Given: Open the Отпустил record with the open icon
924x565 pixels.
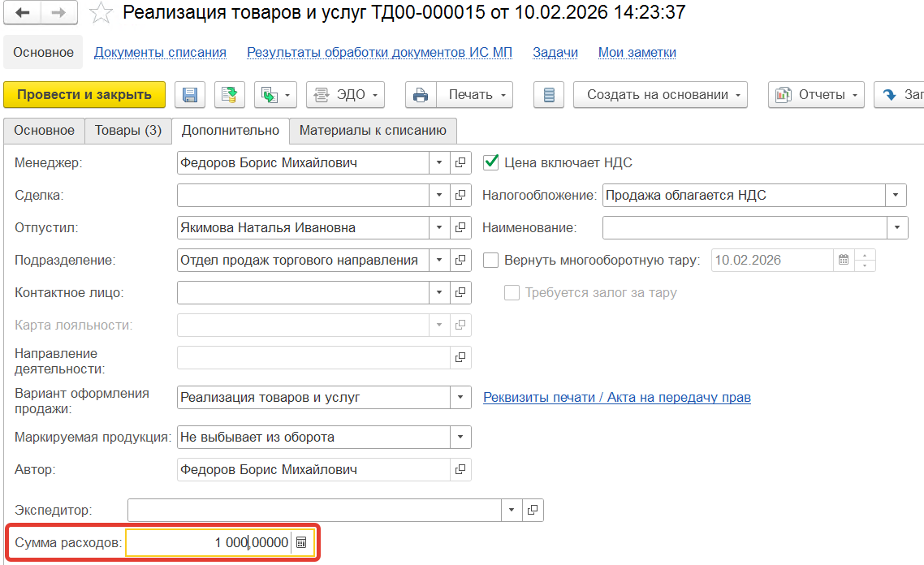Looking at the screenshot, I should 460,227.
